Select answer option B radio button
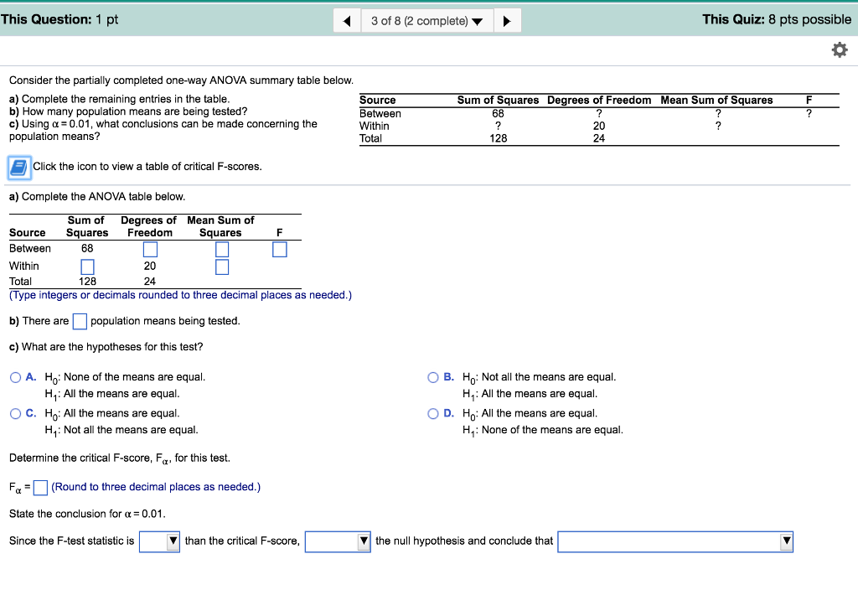The height and width of the screenshot is (616, 858). tap(433, 377)
